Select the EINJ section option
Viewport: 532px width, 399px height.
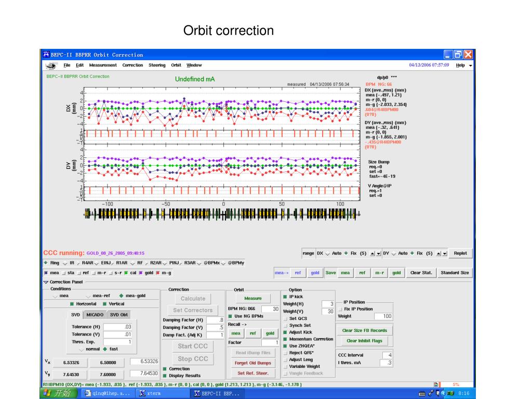[x=97, y=263]
